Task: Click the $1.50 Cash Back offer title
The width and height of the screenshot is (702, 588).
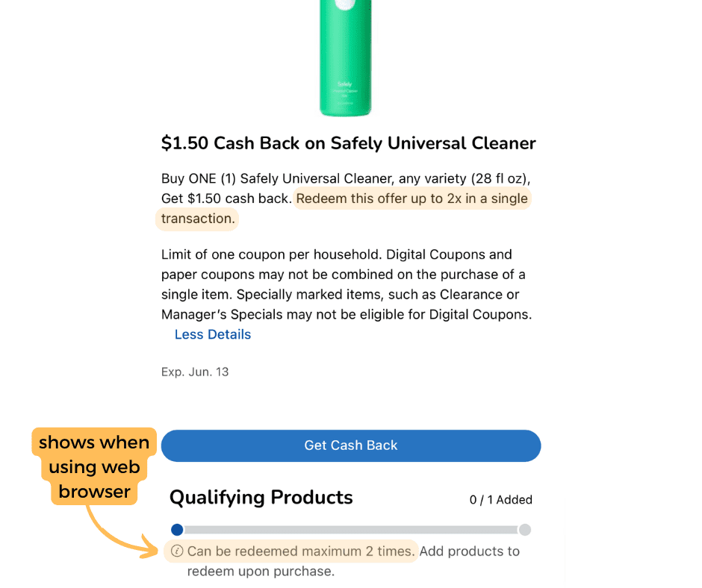Action: point(348,143)
